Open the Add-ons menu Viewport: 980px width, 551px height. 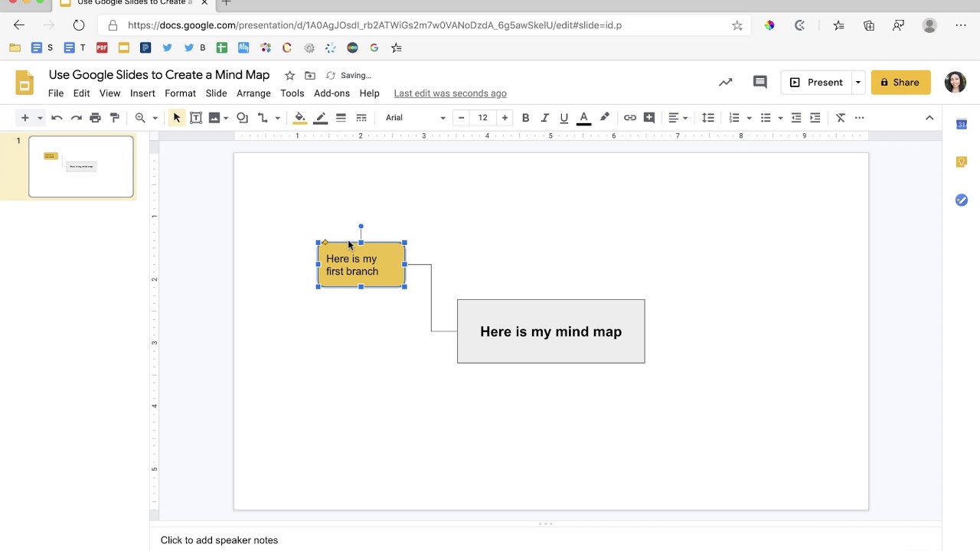pyautogui.click(x=332, y=93)
